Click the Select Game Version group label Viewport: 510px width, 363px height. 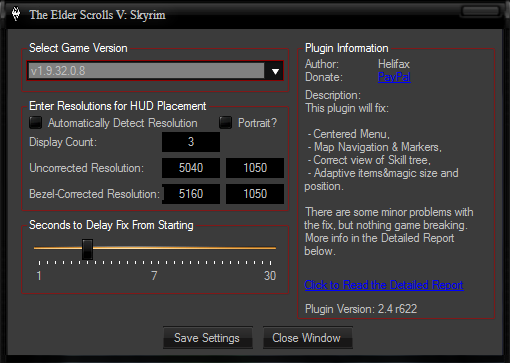pyautogui.click(x=78, y=48)
